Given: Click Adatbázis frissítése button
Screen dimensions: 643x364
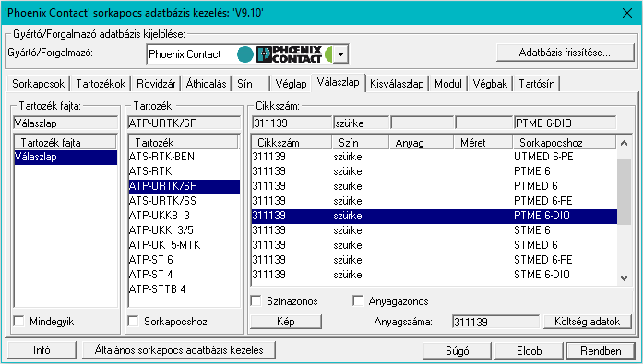Looking at the screenshot, I should (x=566, y=53).
